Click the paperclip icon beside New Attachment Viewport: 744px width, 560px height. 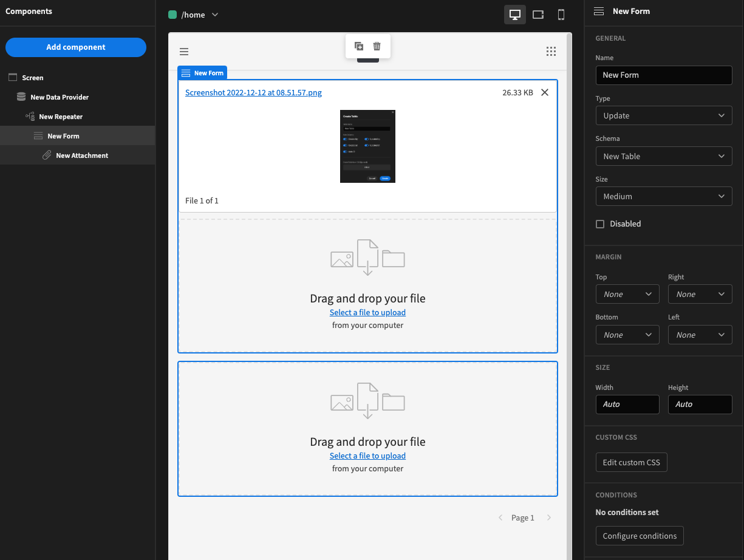tap(47, 155)
